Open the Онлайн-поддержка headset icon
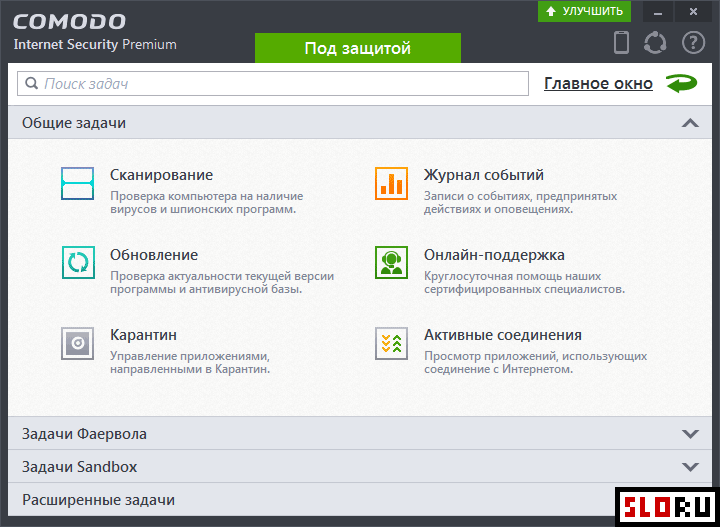Screen dimensions: 720x527 (391, 263)
